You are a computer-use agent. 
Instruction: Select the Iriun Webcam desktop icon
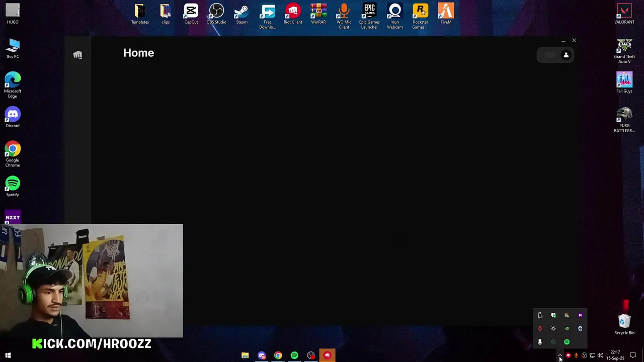[395, 17]
